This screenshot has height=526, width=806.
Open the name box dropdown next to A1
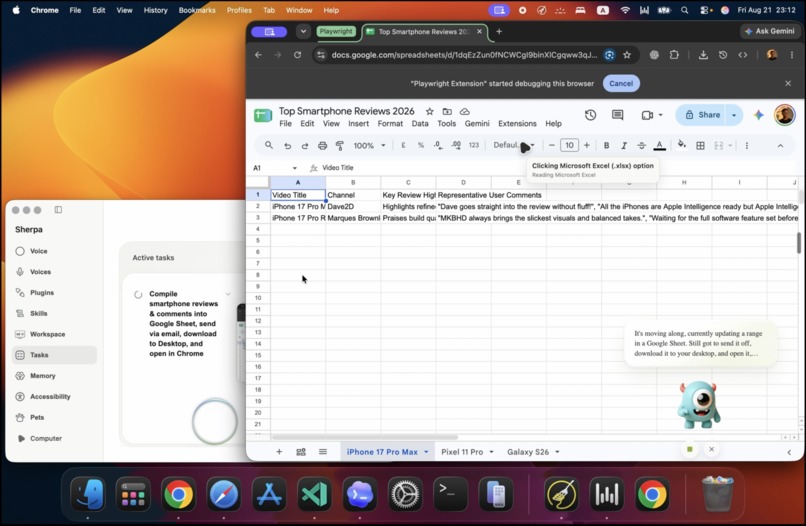coord(295,168)
